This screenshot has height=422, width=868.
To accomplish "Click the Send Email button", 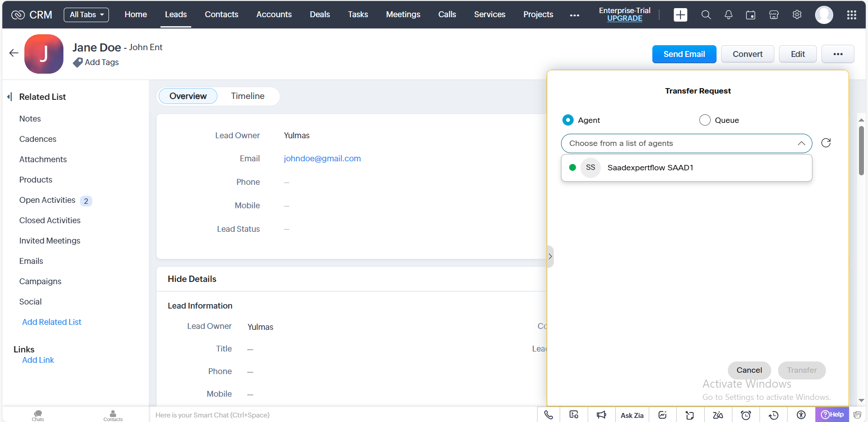I will pyautogui.click(x=684, y=54).
